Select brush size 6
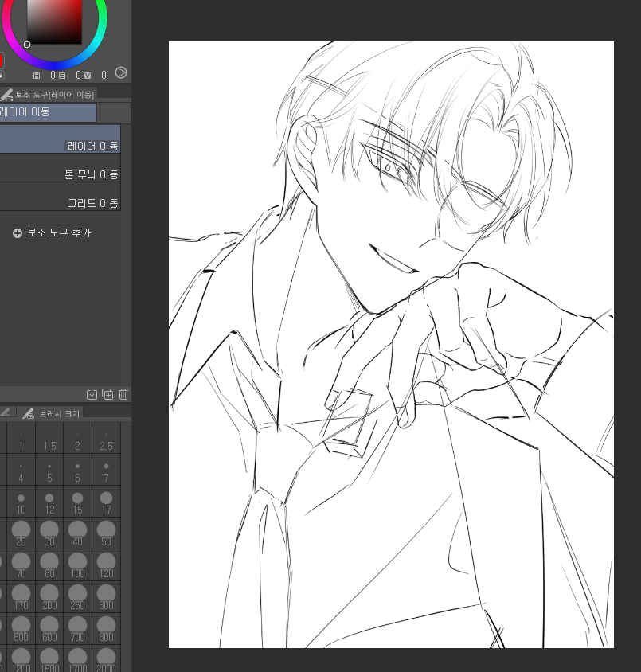Viewport: 641px width, 672px height. click(x=77, y=470)
